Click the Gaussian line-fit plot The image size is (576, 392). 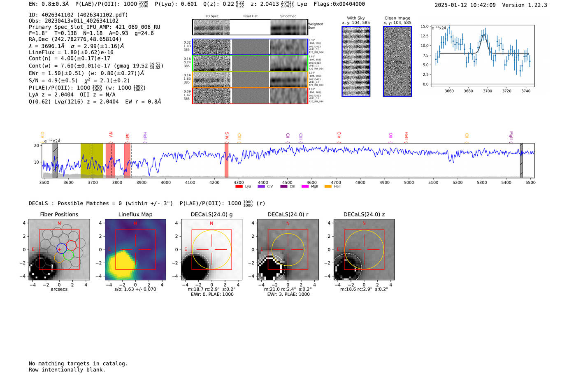pyautogui.click(x=482, y=56)
